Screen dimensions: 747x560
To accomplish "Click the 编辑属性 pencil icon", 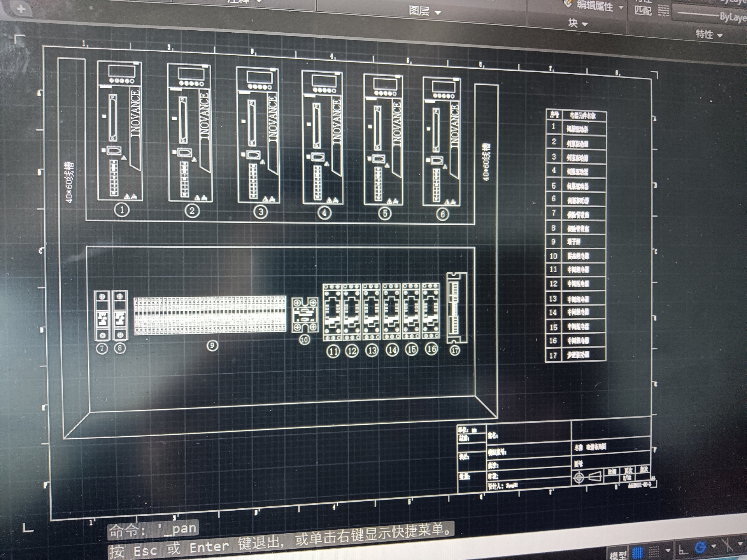I will coord(568,4).
